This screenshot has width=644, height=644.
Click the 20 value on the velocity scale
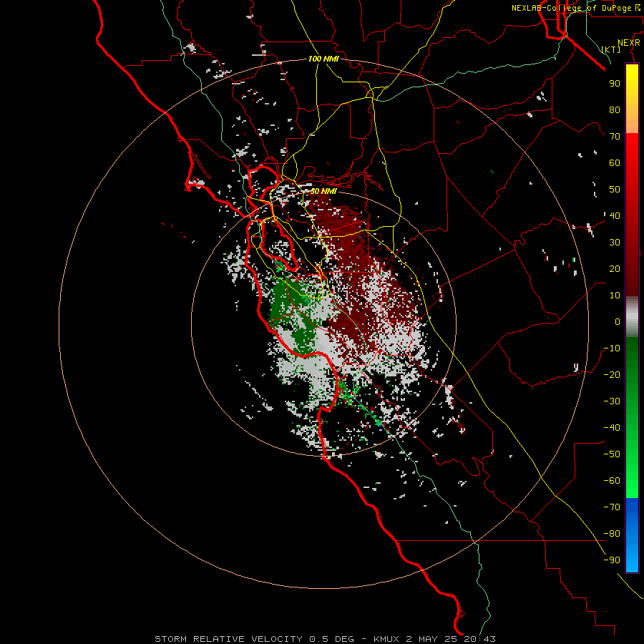tap(615, 268)
